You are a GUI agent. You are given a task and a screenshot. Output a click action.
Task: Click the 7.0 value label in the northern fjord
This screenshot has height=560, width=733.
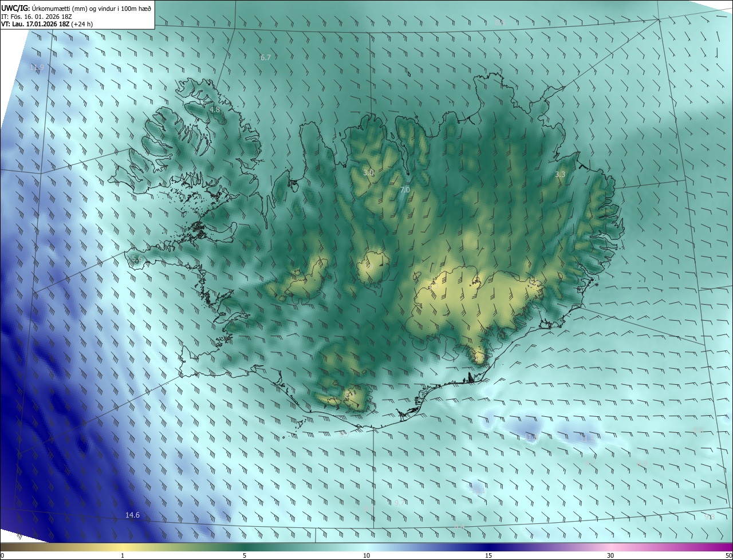[405, 190]
